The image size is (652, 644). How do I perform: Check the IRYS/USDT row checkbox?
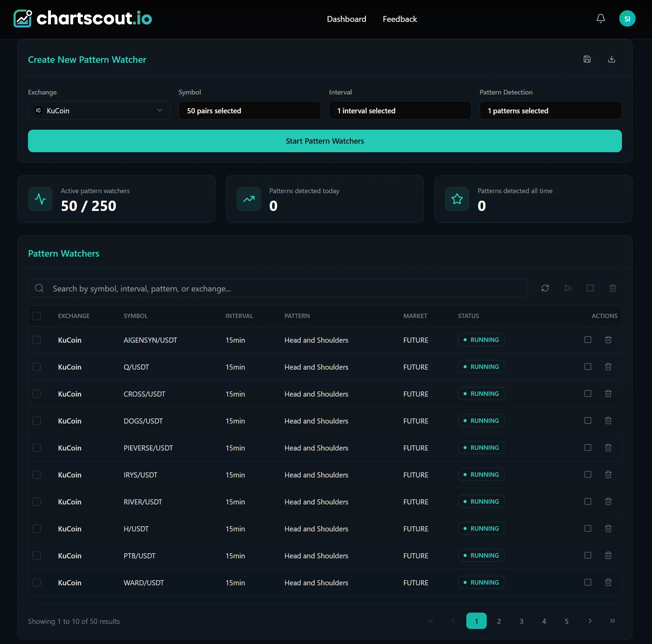[x=37, y=475]
